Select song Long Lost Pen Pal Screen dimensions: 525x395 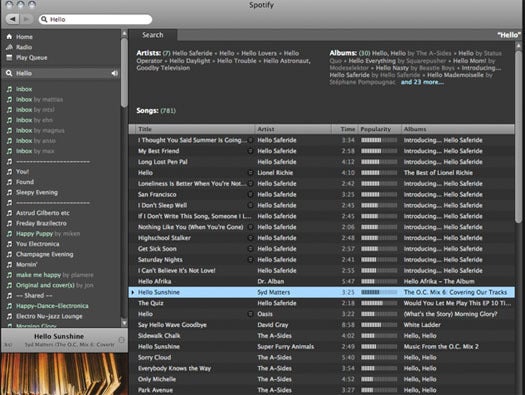coord(163,162)
